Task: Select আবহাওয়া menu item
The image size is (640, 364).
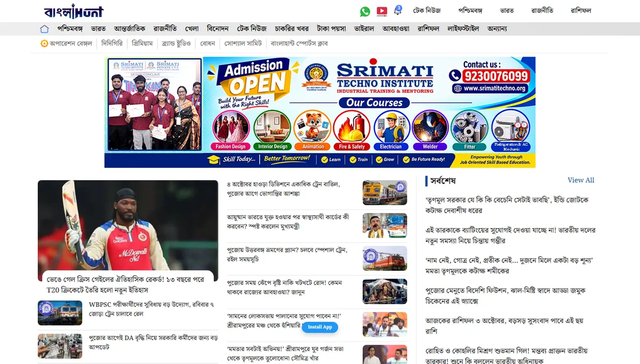Action: click(396, 29)
